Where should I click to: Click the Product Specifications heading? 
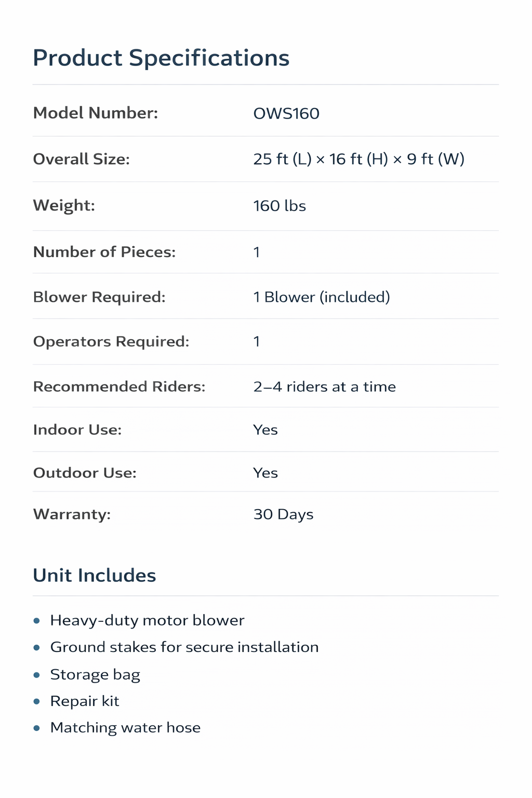tap(161, 58)
